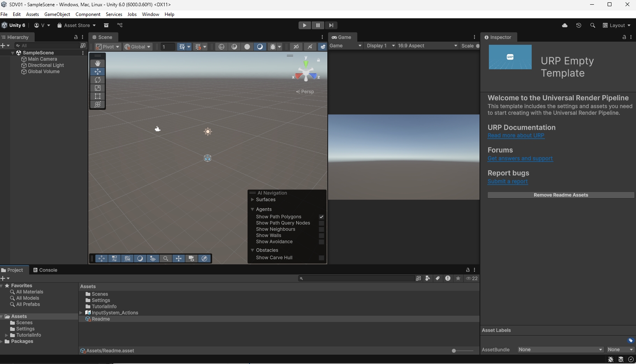Image resolution: width=636 pixels, height=364 pixels.
Task: Open the GameObject menu
Action: 57,14
